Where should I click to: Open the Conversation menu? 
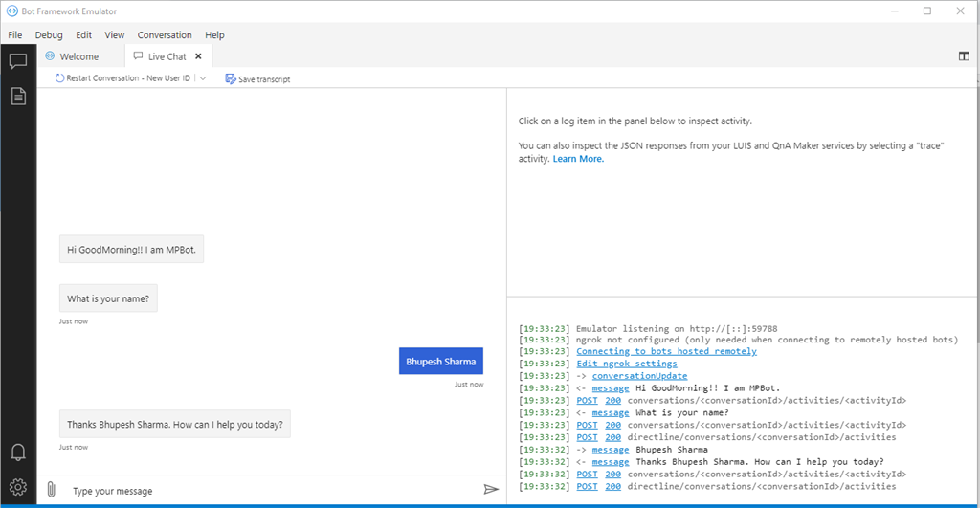[165, 35]
